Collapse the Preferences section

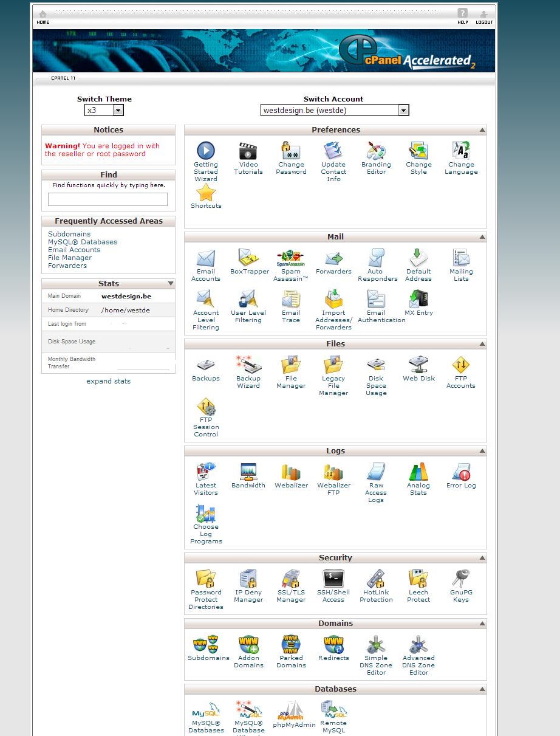point(482,130)
